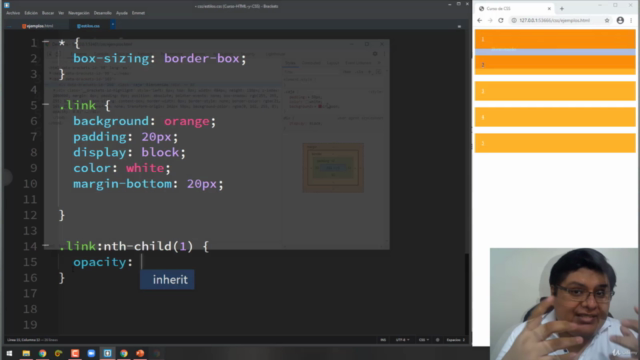Go back in the Chrome browser
Viewport: 640px width, 360px height.
point(480,20)
